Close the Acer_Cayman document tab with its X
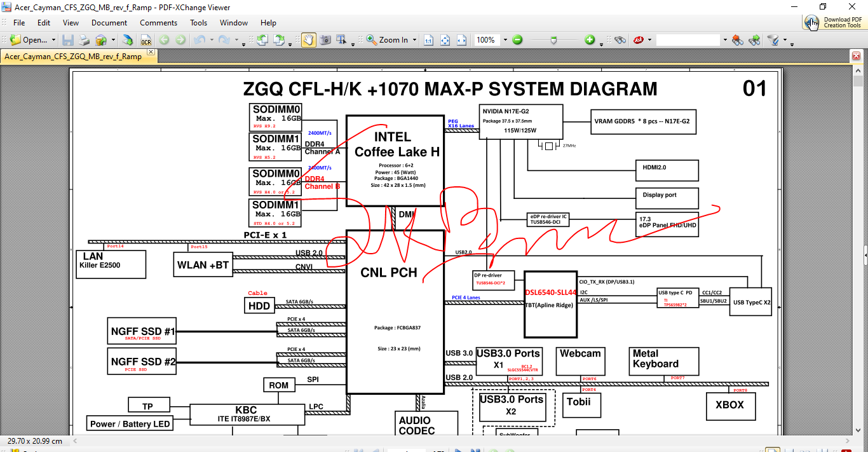 point(151,52)
